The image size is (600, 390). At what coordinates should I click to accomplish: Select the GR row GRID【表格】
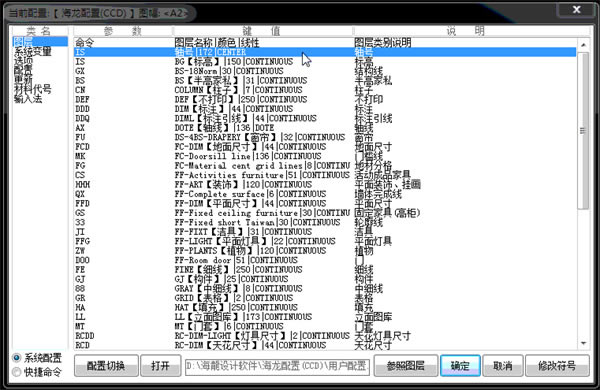point(325,298)
